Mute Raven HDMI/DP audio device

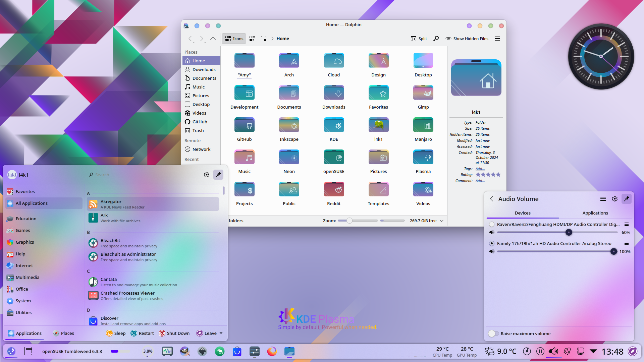pyautogui.click(x=492, y=232)
